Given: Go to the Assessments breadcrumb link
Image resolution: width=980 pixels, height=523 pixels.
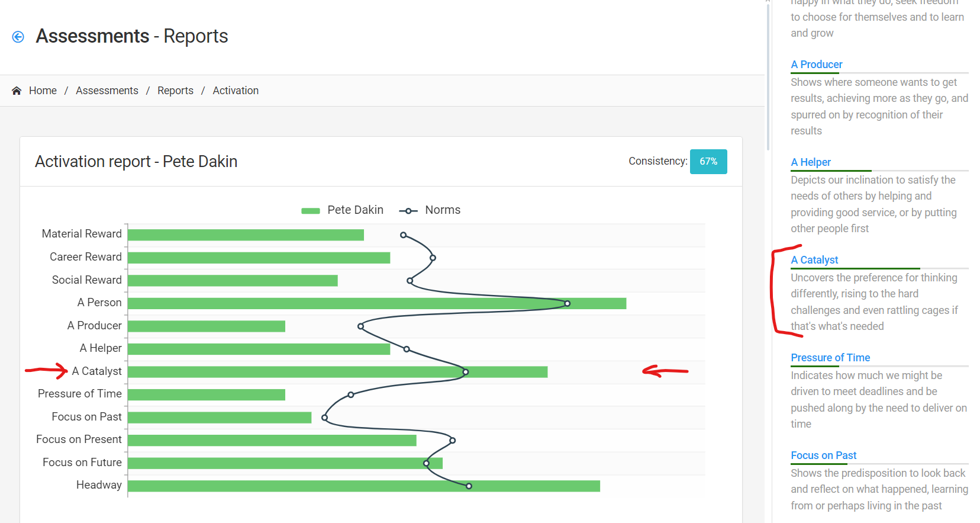Looking at the screenshot, I should pyautogui.click(x=107, y=91).
